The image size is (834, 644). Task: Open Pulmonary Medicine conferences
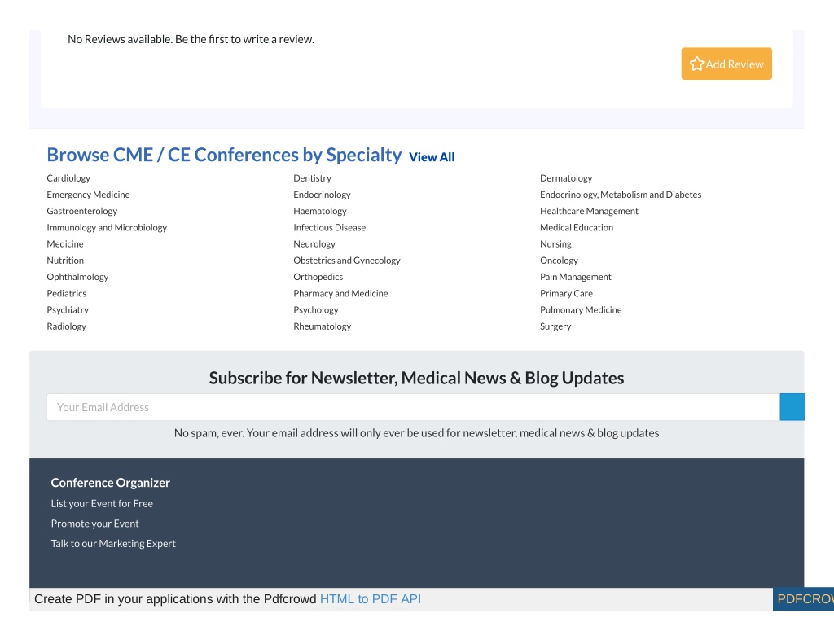coord(580,310)
